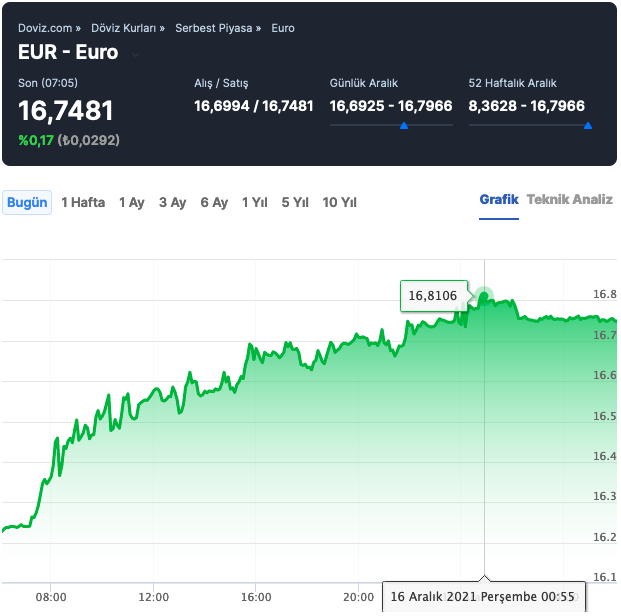Click the 16 Aralık 2021 date label
Screen dimensions: 621x616
pyautogui.click(x=482, y=597)
